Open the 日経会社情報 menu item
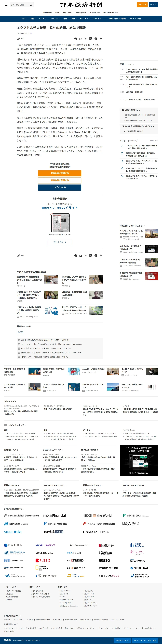The height and width of the screenshot is (644, 162). point(81,13)
